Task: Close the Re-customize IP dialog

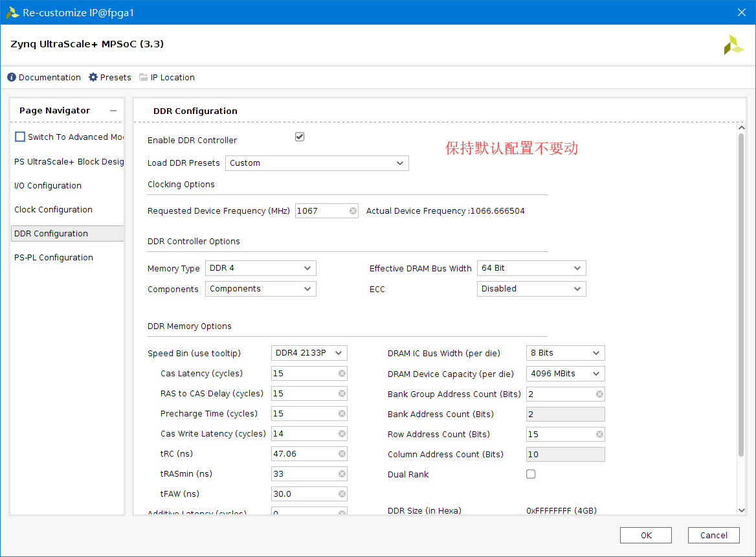Action: tap(742, 12)
